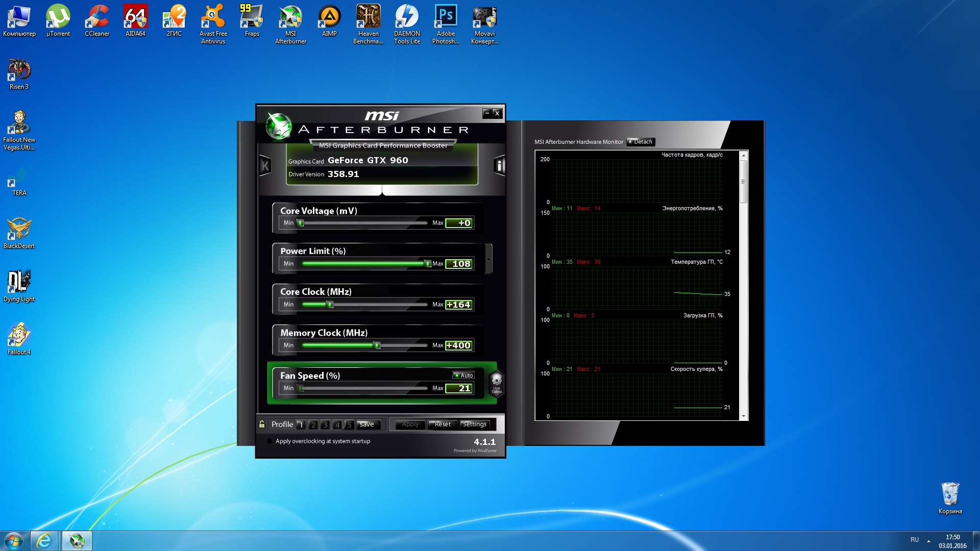Open Heaven Benchmark desktop shortcut
Viewport: 980px width, 551px height.
tap(368, 24)
